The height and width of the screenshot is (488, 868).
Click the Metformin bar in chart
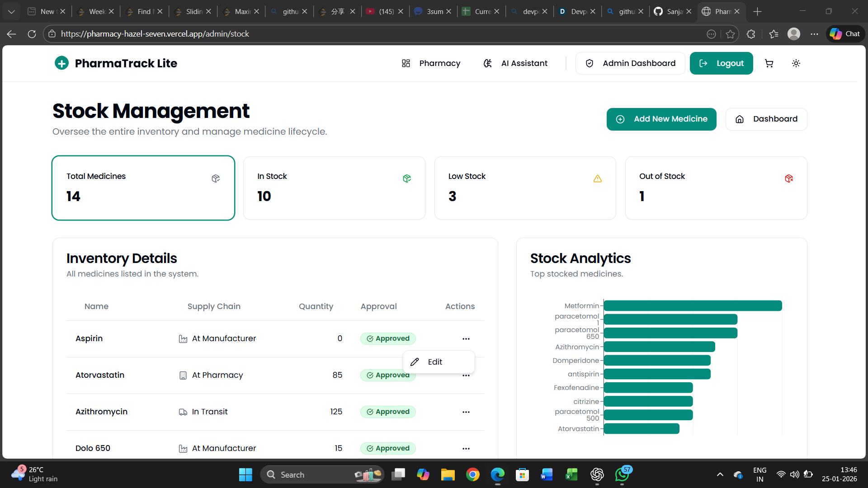point(693,306)
